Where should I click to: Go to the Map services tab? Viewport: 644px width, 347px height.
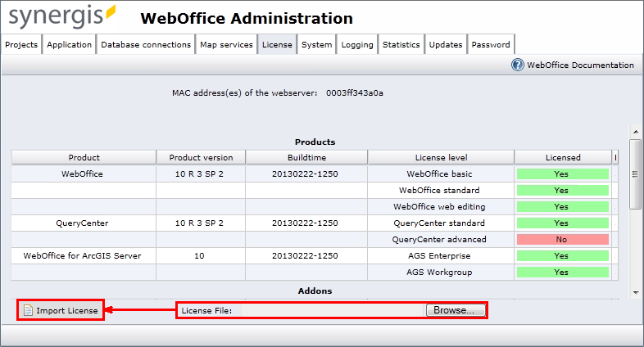(226, 45)
